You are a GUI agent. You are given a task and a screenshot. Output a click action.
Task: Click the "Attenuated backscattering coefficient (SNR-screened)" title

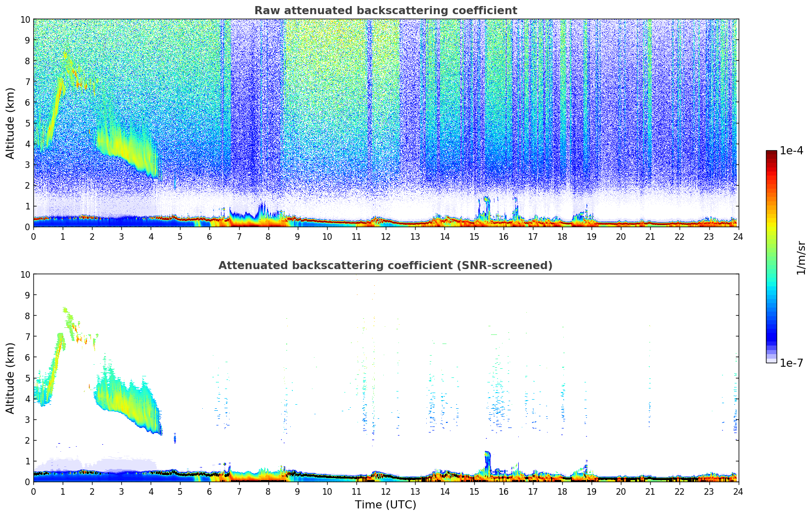[x=385, y=266]
